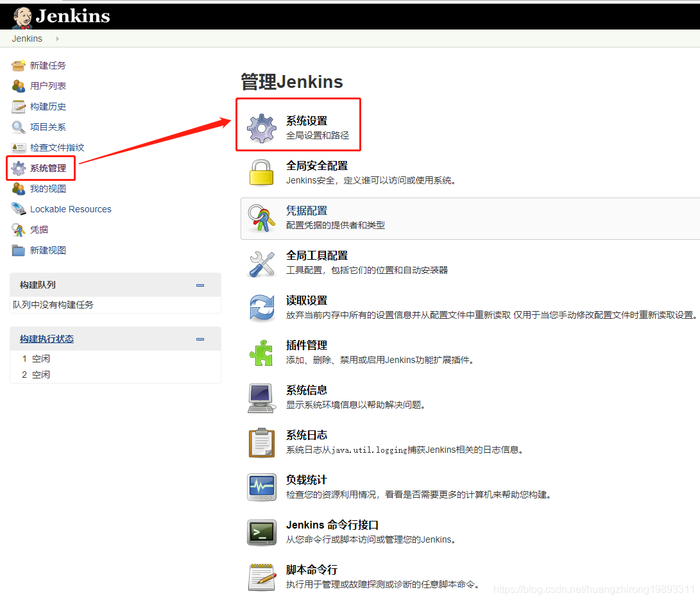Open the 脚本命令行 link
The image size is (700, 601).
(312, 570)
